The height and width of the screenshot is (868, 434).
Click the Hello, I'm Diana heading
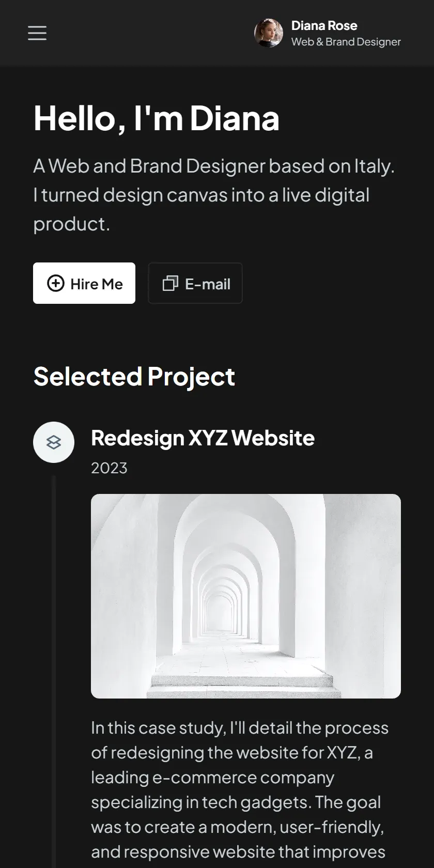point(157,118)
